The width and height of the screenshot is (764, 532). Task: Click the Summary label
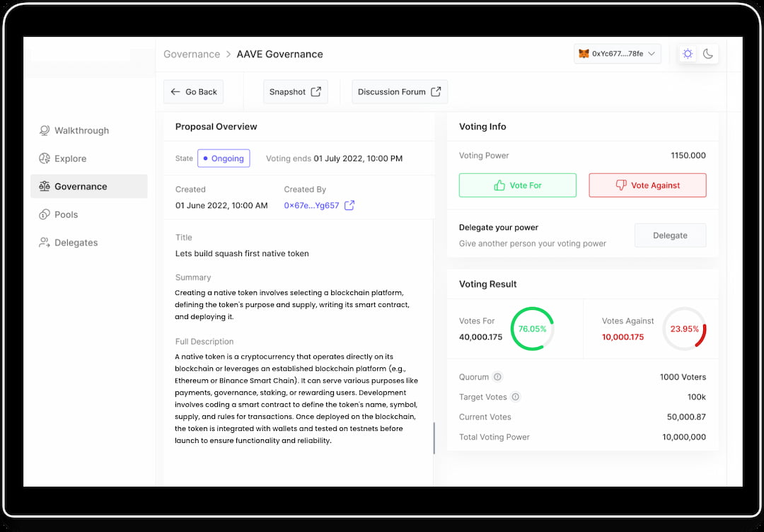pos(193,277)
